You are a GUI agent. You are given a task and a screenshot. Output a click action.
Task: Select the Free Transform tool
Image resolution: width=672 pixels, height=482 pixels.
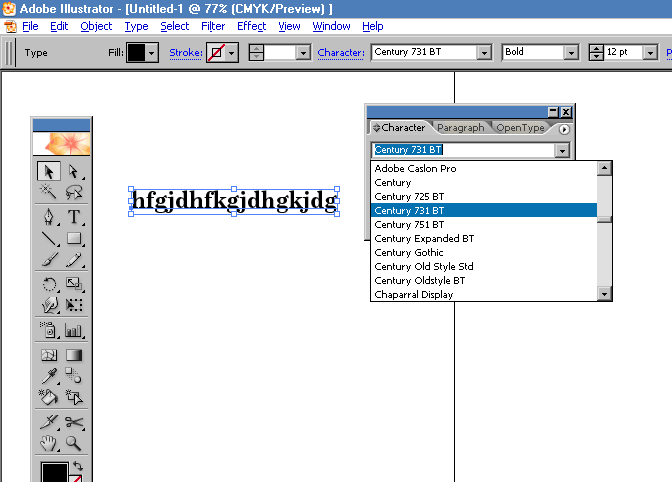pos(74,305)
